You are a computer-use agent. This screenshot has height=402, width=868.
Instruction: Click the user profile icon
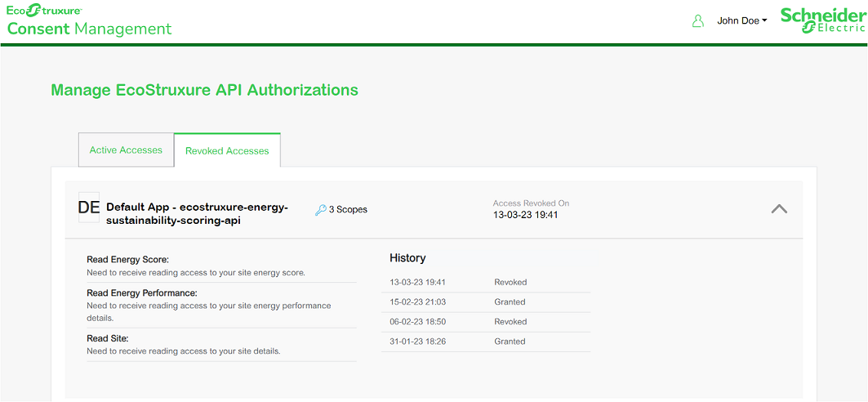698,21
